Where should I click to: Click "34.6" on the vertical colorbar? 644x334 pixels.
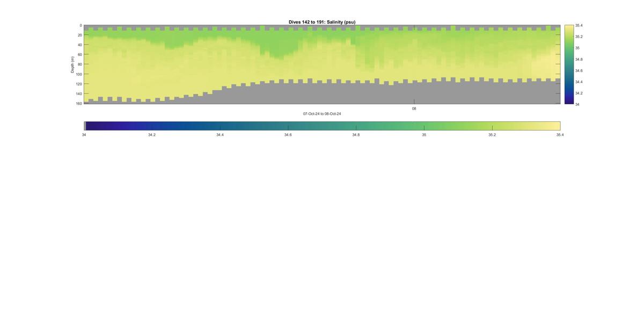click(x=579, y=70)
